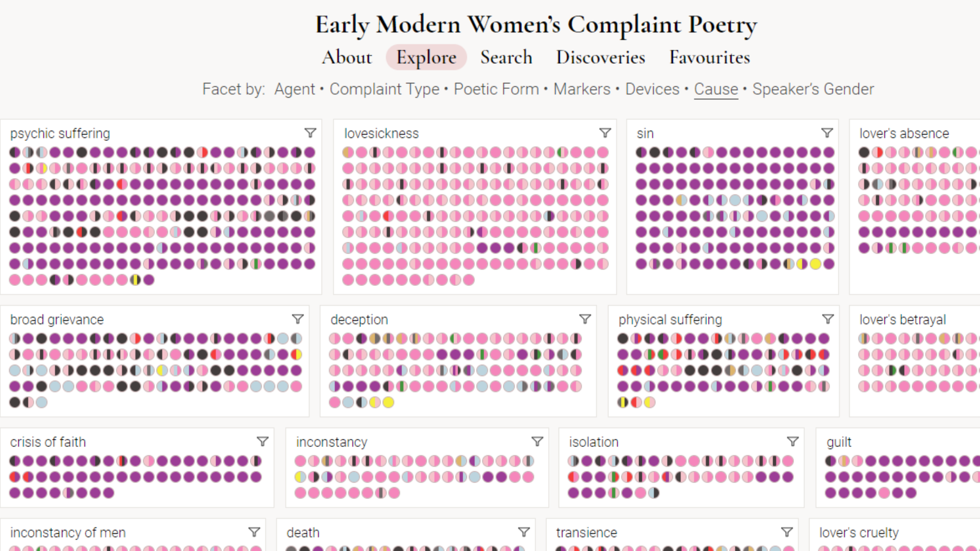Click the crisis of faith filter icon
Viewport: 980px width, 551px height.
(263, 441)
